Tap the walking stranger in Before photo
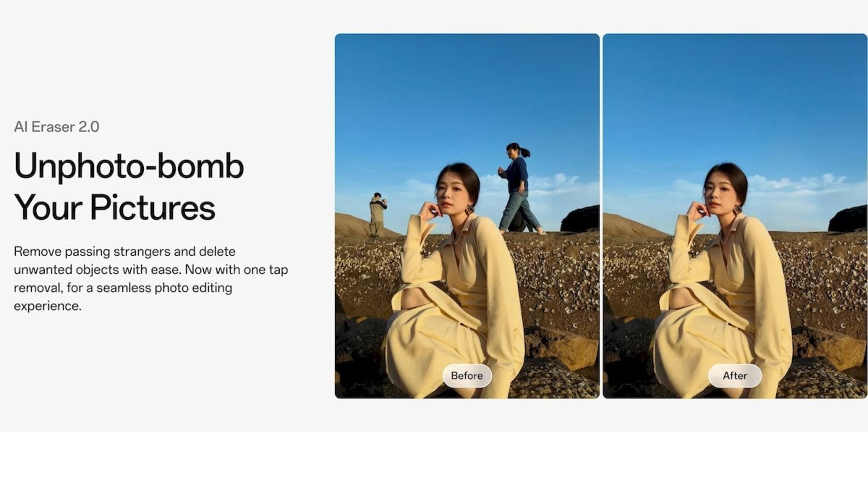 (x=520, y=188)
